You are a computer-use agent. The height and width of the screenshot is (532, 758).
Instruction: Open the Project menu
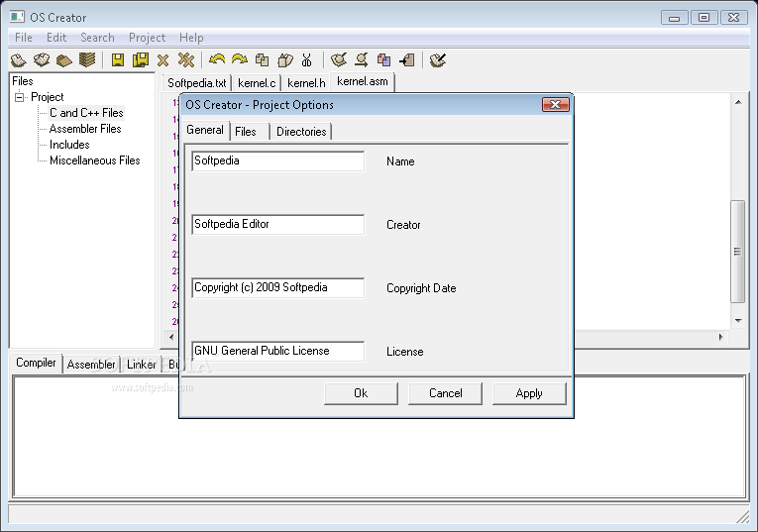(147, 38)
